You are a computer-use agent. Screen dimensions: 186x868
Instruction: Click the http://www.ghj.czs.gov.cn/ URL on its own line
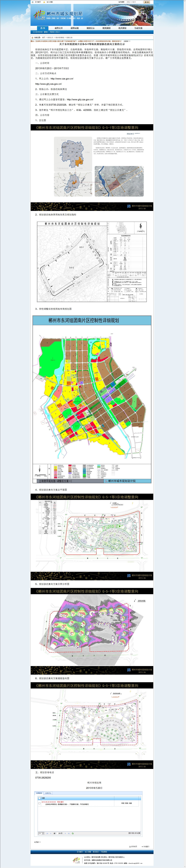[49, 84]
